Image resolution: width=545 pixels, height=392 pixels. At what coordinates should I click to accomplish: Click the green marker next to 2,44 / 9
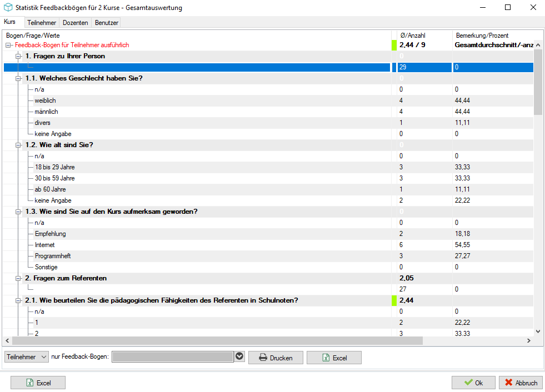[x=394, y=45]
